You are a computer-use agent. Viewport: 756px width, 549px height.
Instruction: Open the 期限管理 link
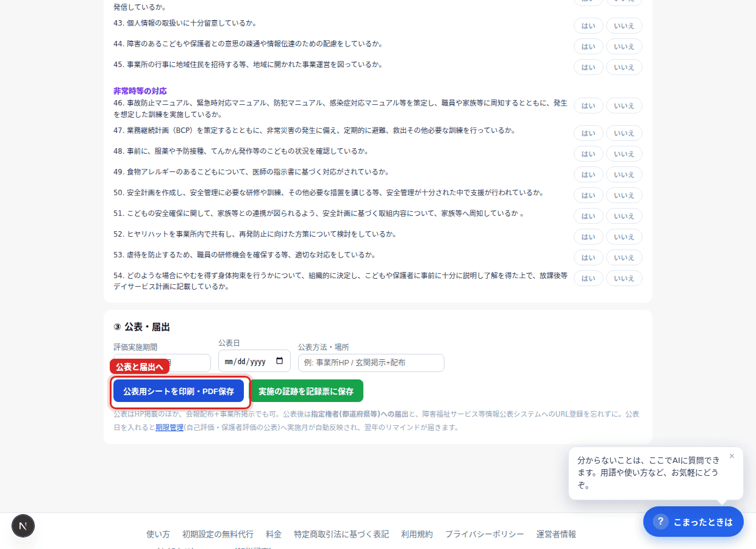coord(169,428)
